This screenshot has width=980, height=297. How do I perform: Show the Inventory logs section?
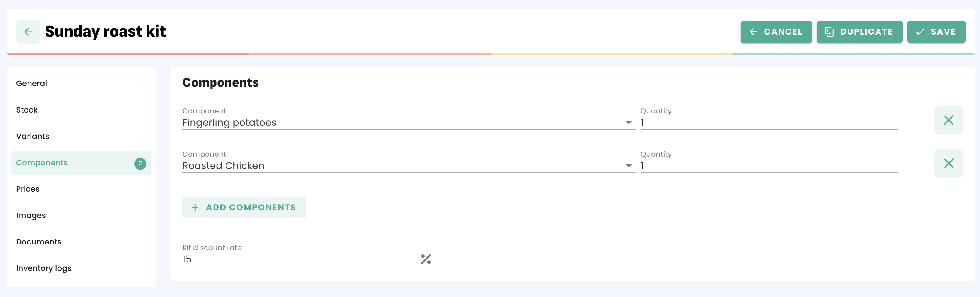[44, 268]
